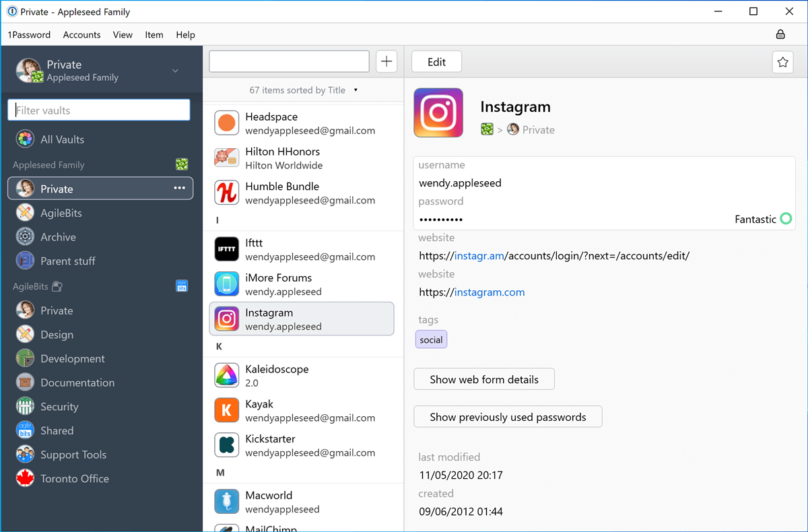This screenshot has width=808, height=532.
Task: Click the lock icon in menu bar
Action: 780,34
